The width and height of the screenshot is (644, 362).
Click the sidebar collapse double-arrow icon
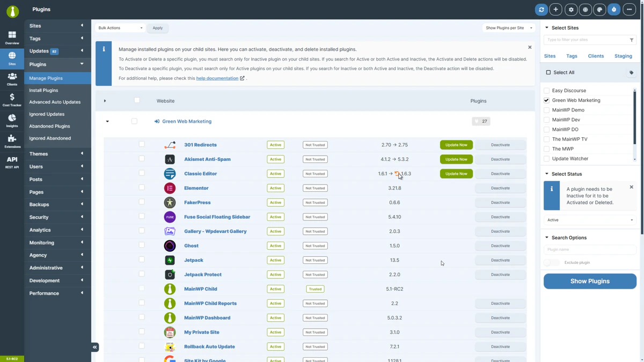coord(94,348)
